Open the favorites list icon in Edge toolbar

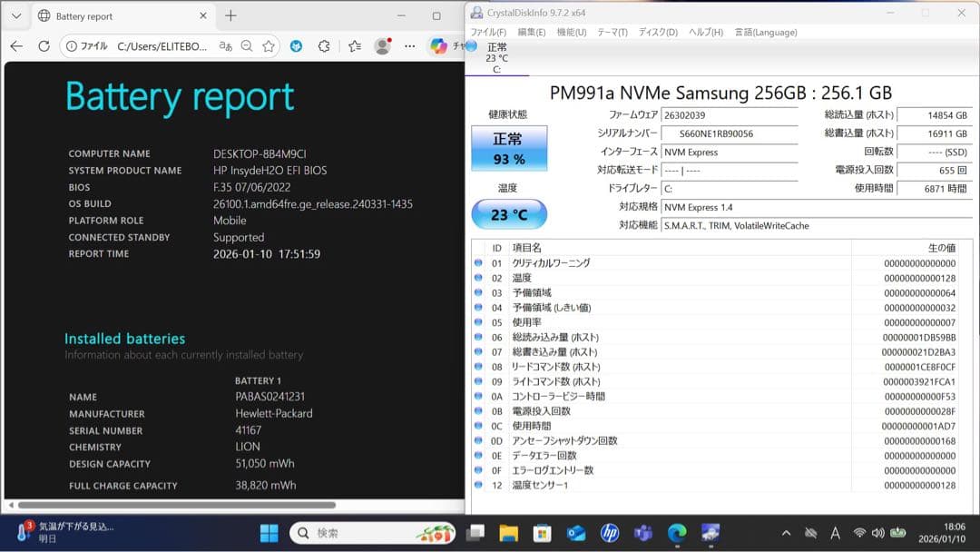pos(354,45)
